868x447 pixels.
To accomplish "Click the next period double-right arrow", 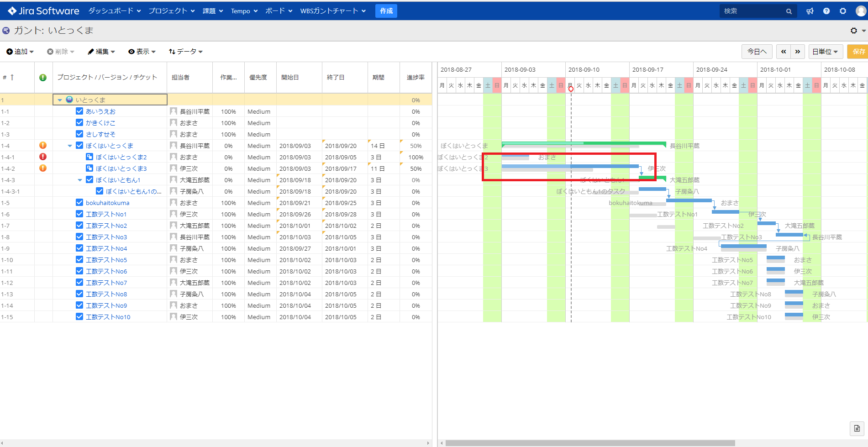I will pyautogui.click(x=798, y=52).
